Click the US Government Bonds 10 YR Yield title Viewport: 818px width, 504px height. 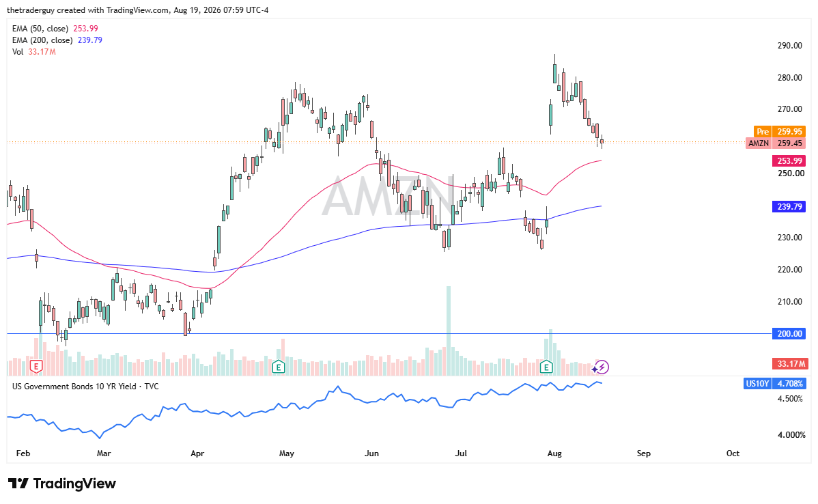[x=85, y=387]
